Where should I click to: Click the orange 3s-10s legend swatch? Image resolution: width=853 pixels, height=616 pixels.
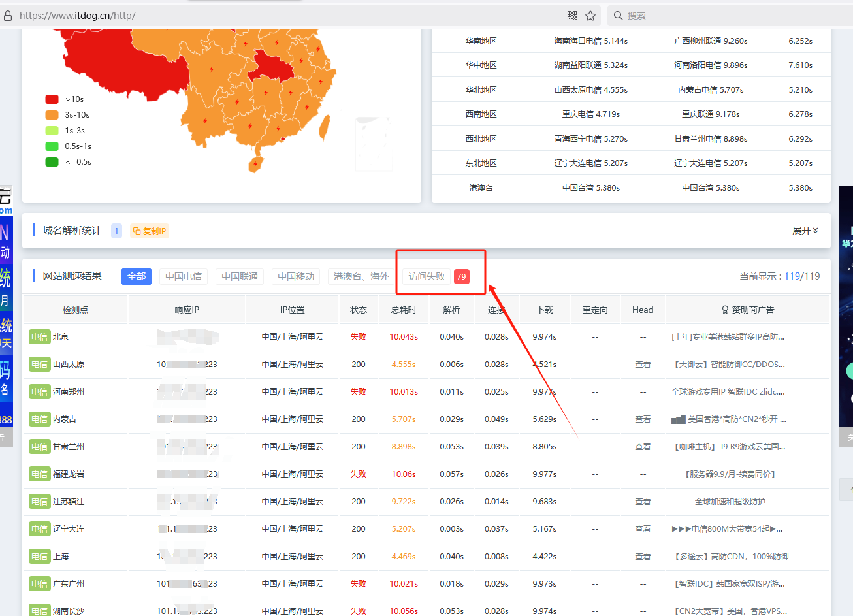[52, 115]
